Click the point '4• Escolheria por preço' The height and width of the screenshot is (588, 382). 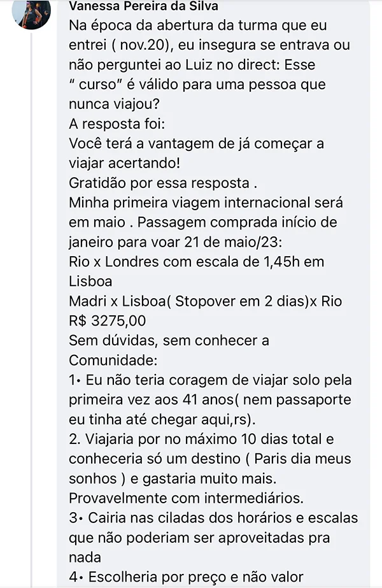tap(187, 577)
